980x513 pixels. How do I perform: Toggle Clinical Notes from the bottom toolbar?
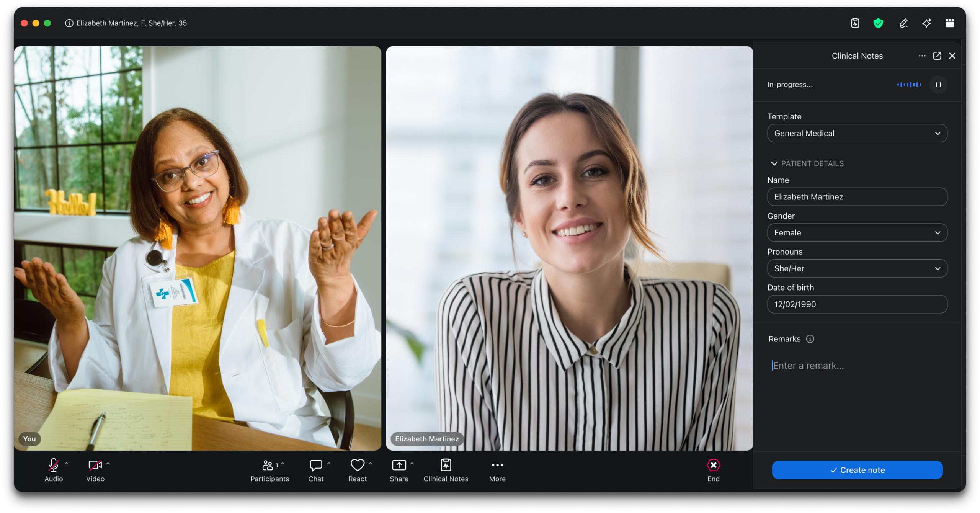446,470
